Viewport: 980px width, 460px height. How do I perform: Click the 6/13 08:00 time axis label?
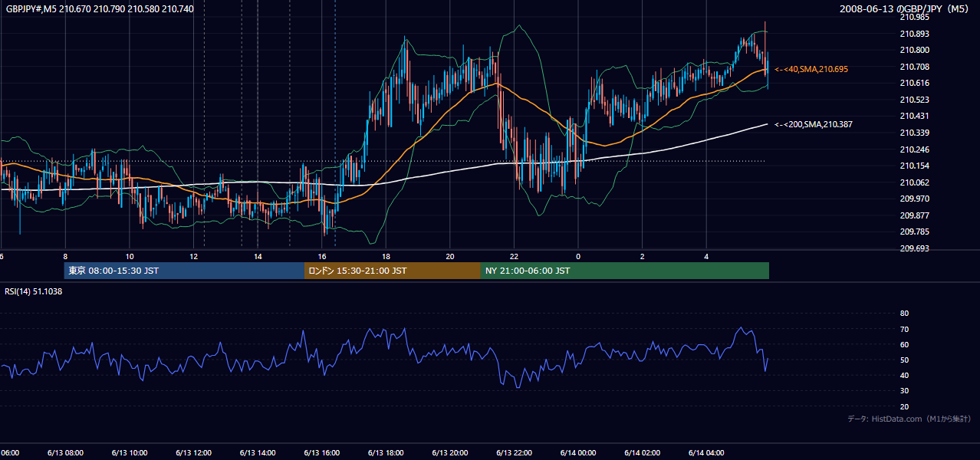click(64, 452)
